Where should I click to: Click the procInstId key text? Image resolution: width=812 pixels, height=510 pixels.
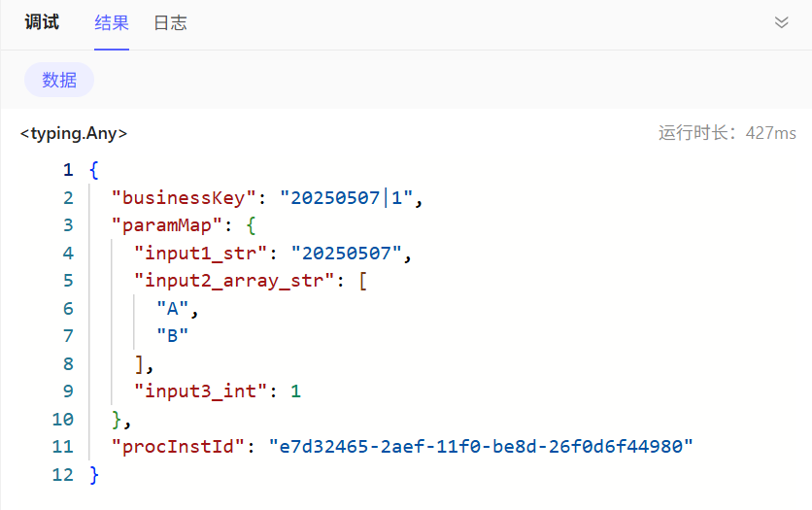[178, 446]
